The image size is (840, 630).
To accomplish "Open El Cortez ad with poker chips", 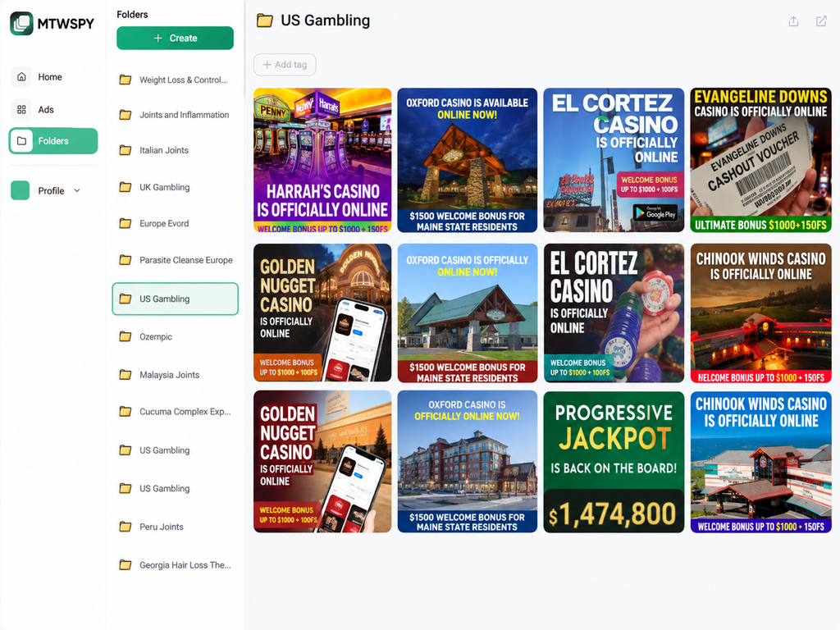I will click(x=614, y=313).
